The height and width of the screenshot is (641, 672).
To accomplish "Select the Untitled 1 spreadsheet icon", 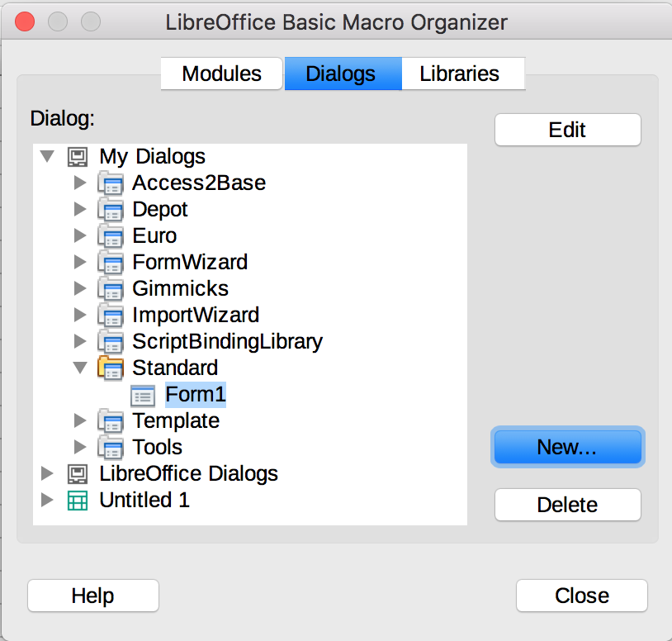I will pos(78,501).
